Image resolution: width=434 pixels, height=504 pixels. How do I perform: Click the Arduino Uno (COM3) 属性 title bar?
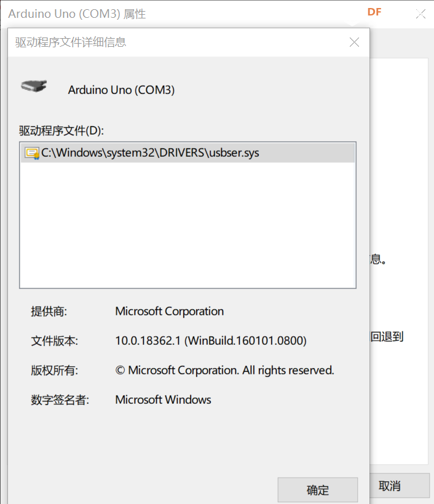(x=77, y=14)
